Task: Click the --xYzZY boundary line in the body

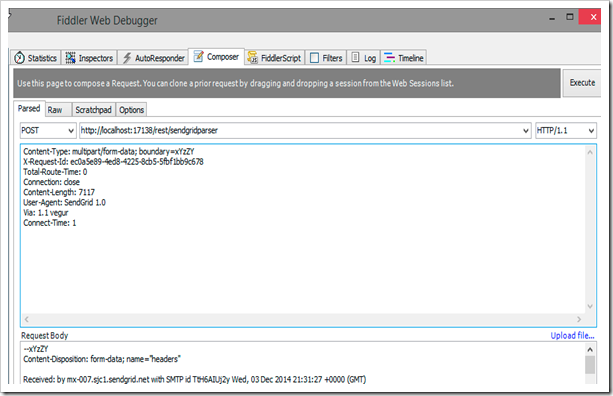Action: [x=36, y=349]
